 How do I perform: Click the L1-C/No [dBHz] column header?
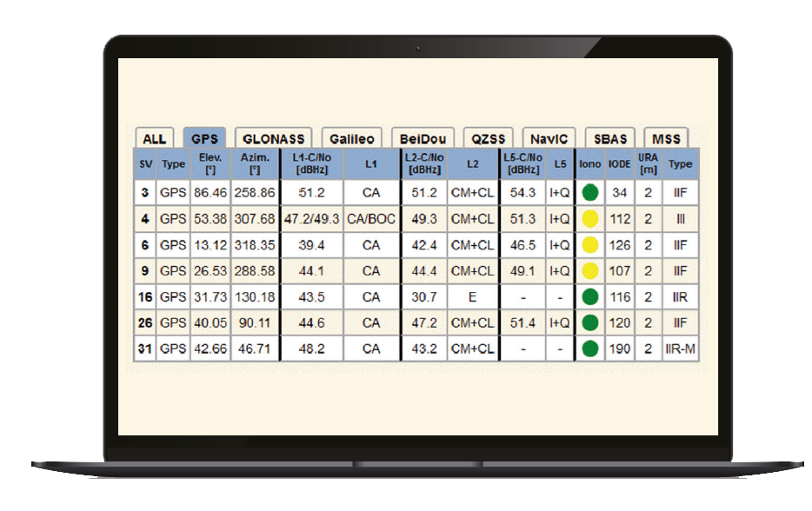point(312,164)
